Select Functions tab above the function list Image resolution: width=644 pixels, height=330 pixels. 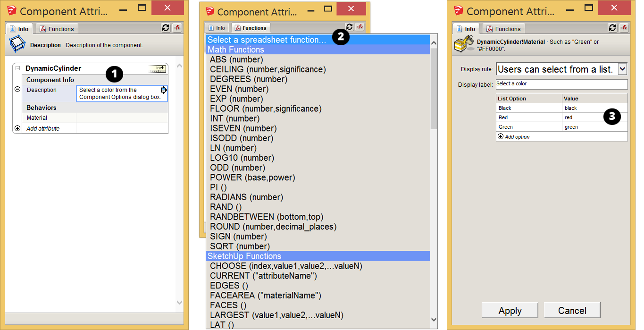[251, 28]
